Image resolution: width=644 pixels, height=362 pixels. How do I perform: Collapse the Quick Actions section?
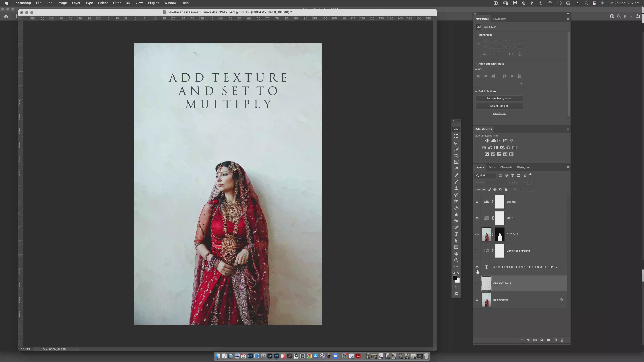[x=476, y=92]
